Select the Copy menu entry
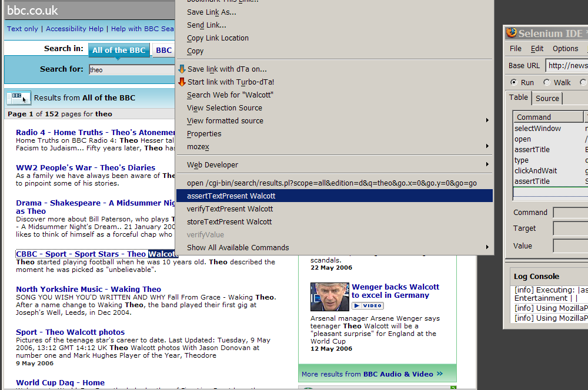This screenshot has height=390, width=588. 335,51
